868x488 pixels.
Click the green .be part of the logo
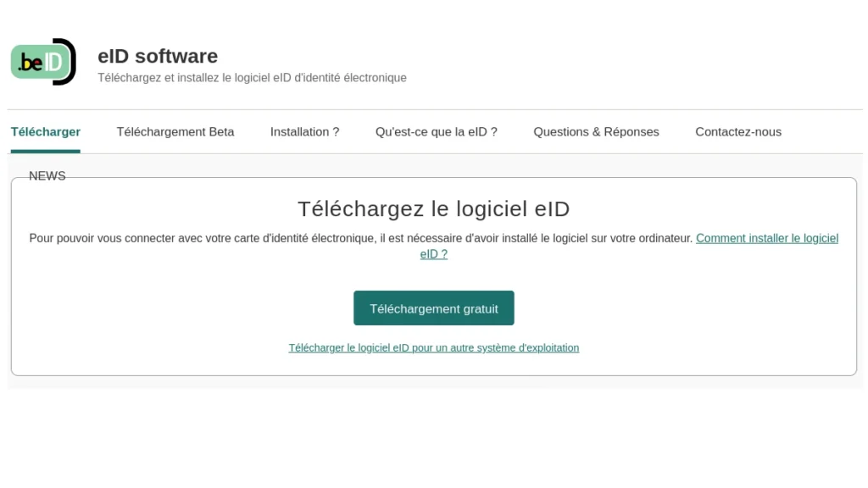(x=31, y=63)
